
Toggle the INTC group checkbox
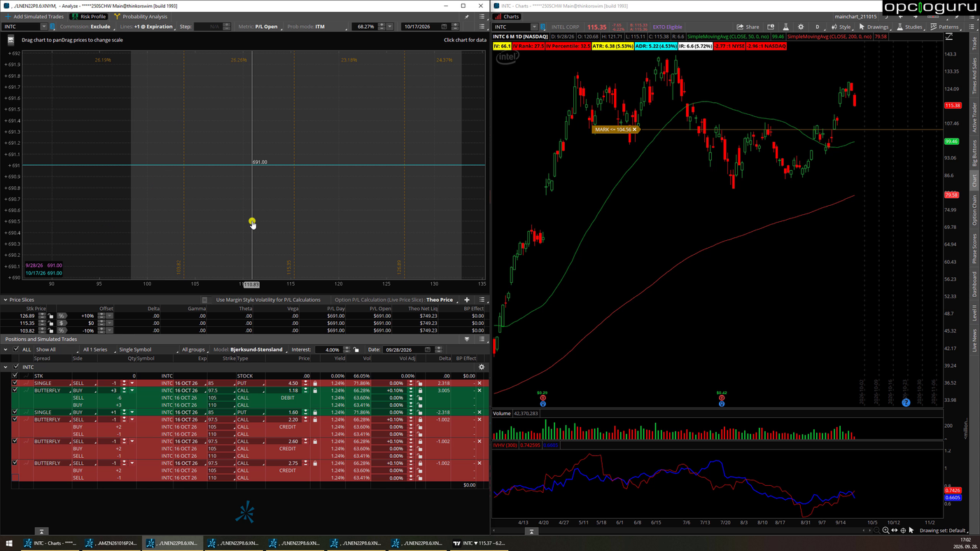(16, 367)
